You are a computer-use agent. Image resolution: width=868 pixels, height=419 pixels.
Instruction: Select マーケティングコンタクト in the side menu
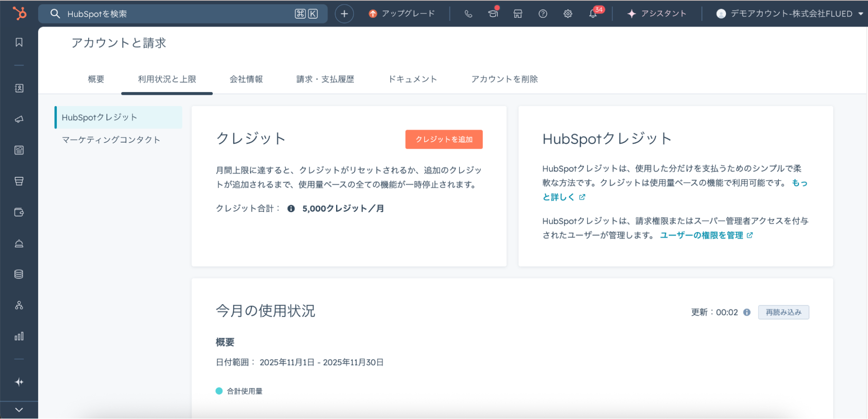[111, 140]
